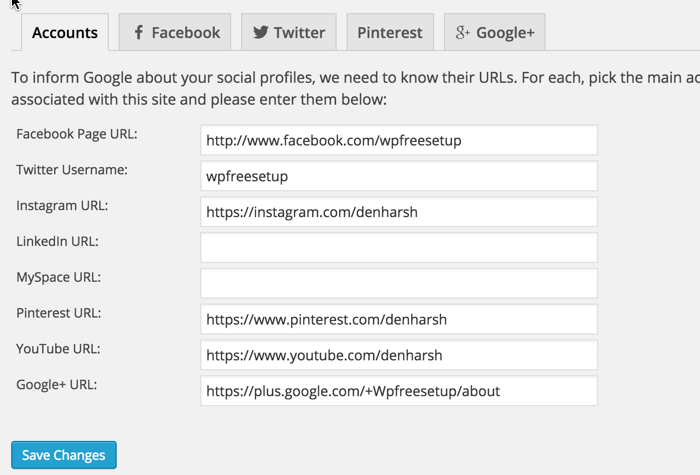Focus the Facebook Page URL field
Screen dimensions: 700x475
click(398, 140)
